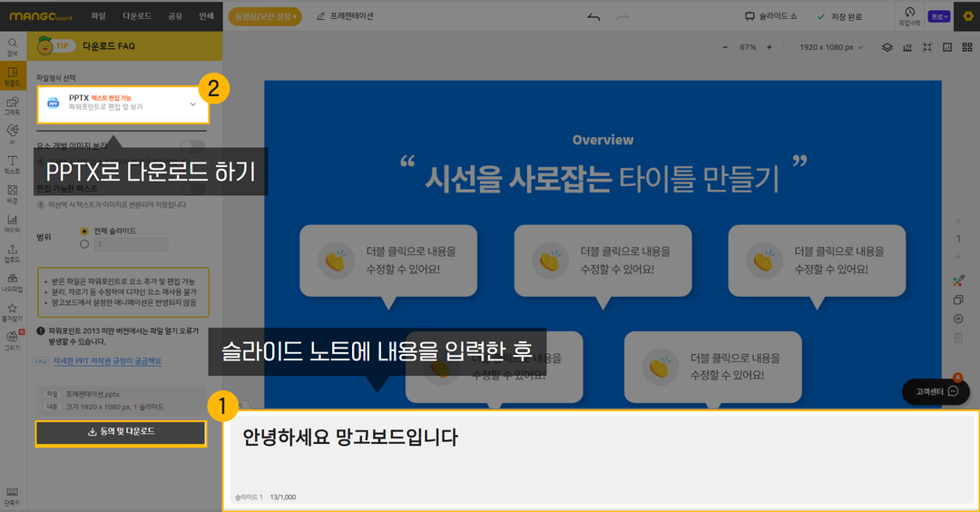Click the fit-to-screen frame icon

927,47
